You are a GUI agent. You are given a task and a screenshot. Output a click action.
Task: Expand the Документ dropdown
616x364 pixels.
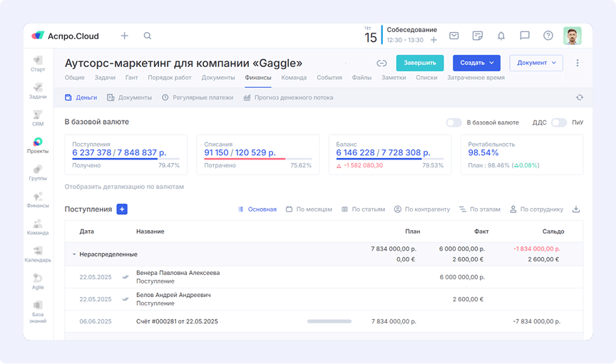pyautogui.click(x=536, y=63)
